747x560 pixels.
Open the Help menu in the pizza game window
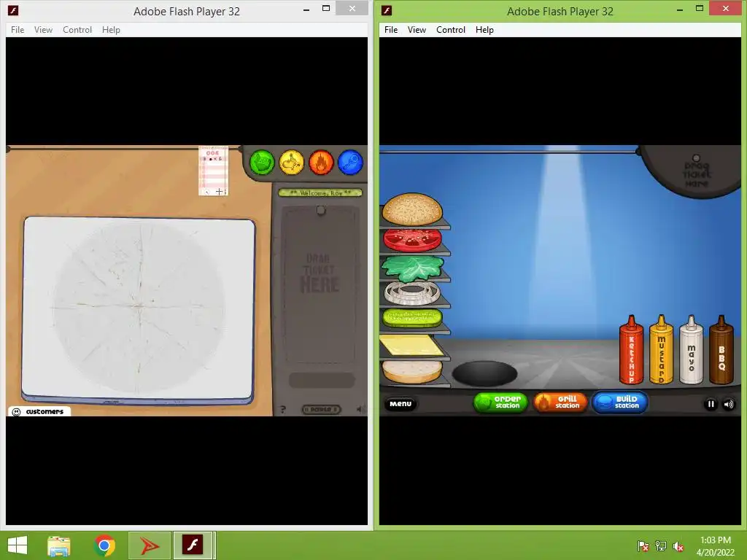pyautogui.click(x=111, y=29)
